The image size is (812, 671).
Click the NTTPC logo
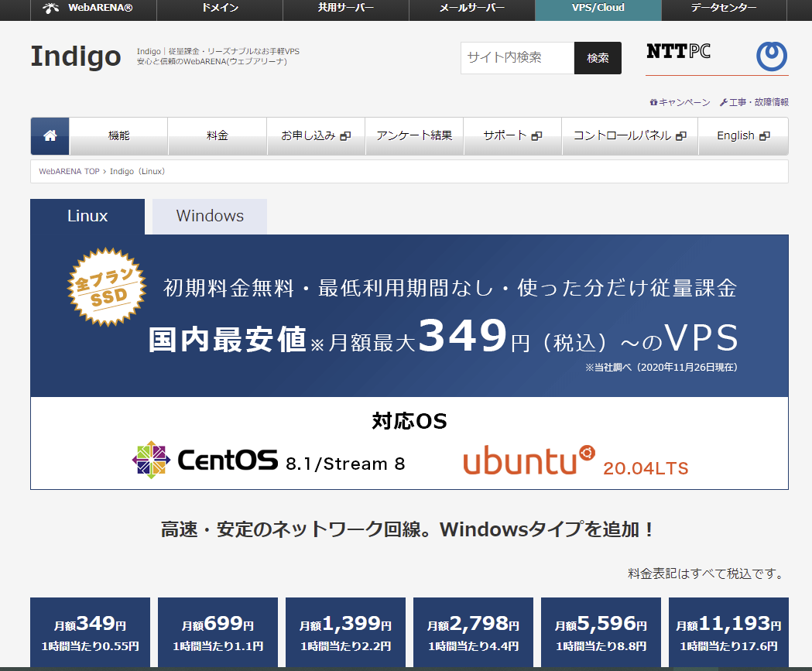(678, 51)
